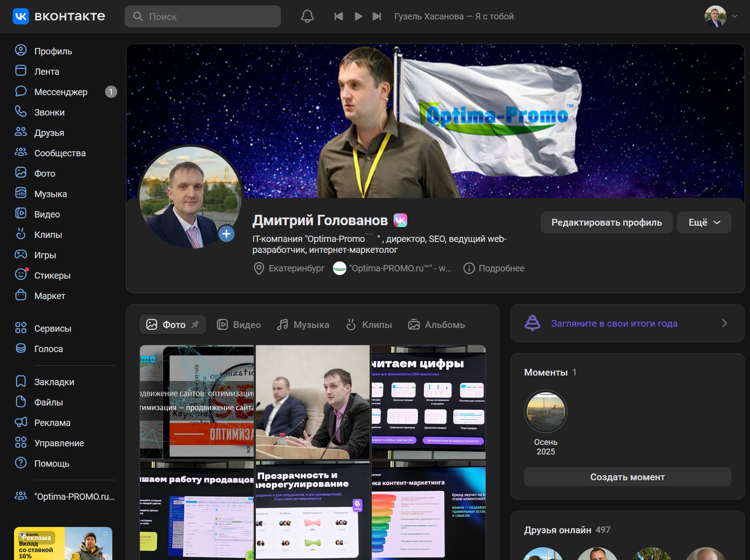
Task: Open the Клипы section
Action: [48, 234]
